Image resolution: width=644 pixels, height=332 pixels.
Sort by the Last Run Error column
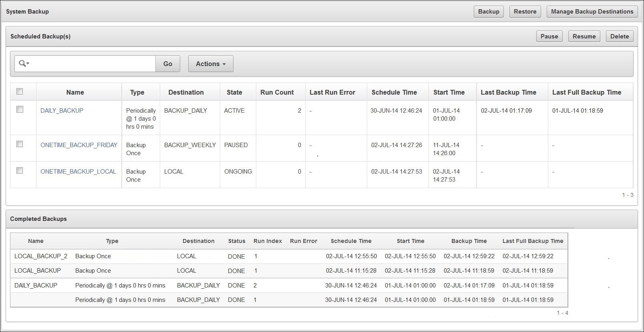coord(332,92)
